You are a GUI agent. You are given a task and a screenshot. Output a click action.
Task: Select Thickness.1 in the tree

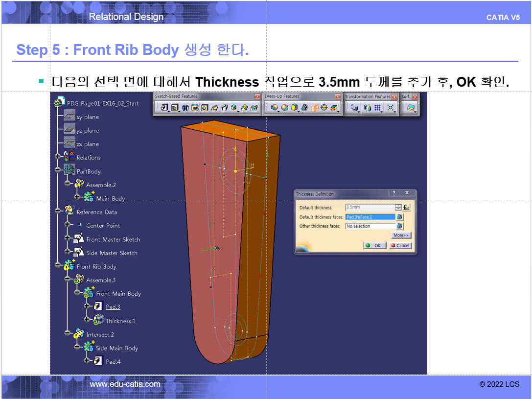(120, 321)
